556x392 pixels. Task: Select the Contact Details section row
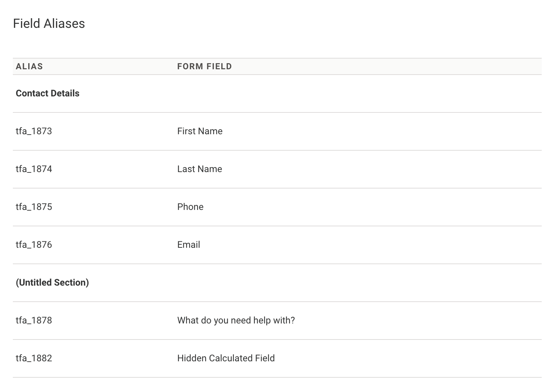click(48, 94)
